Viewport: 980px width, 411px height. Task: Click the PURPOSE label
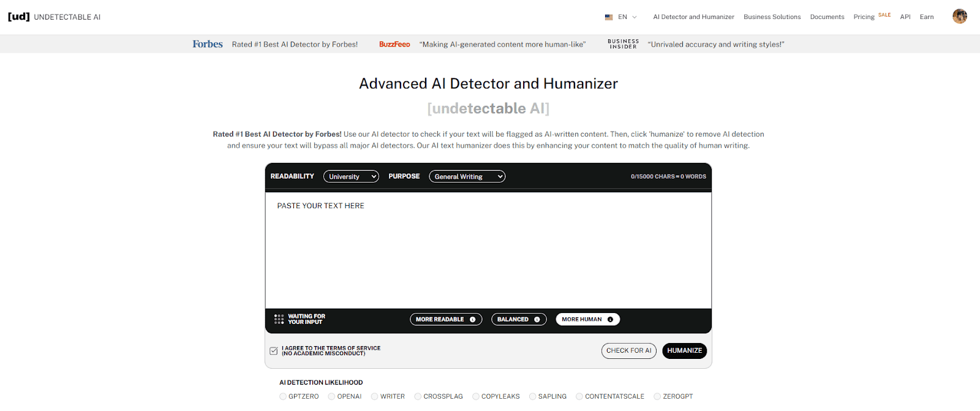(x=404, y=176)
